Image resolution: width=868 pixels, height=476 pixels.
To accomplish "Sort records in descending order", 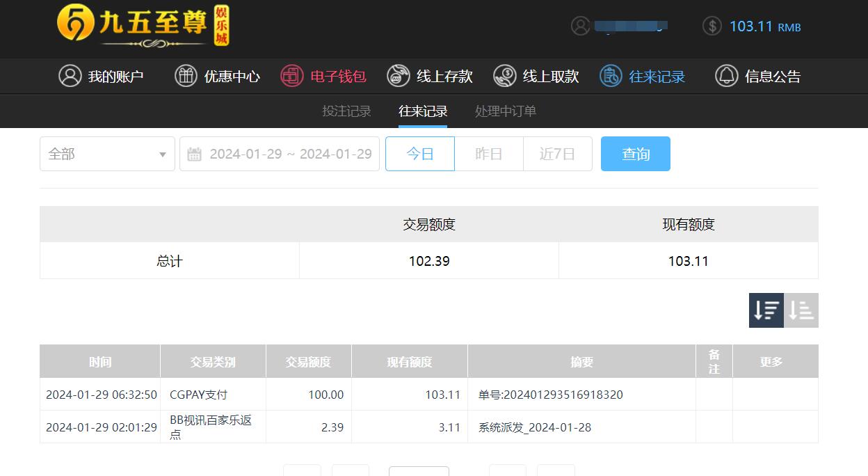I will (x=766, y=310).
